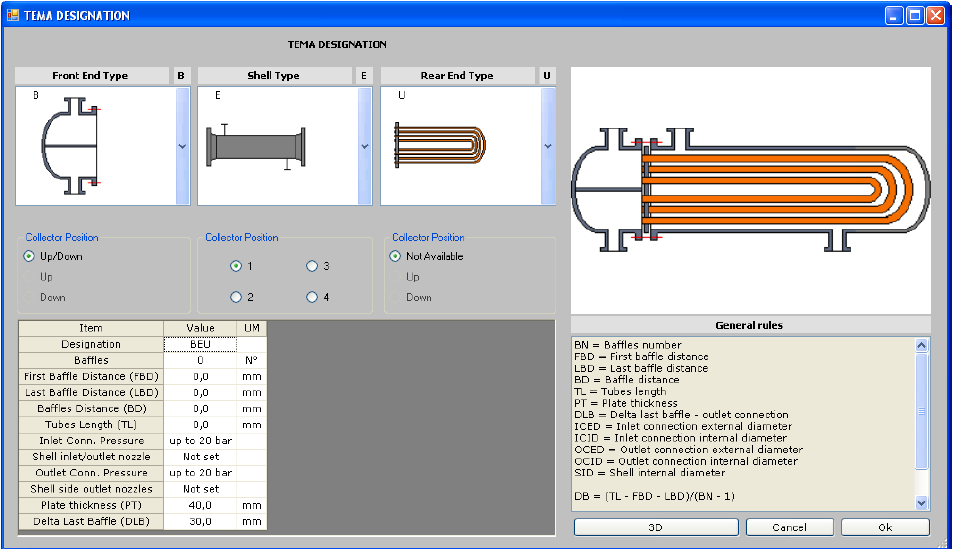
Task: Click the General rules scroll down arrow
Action: 922,503
